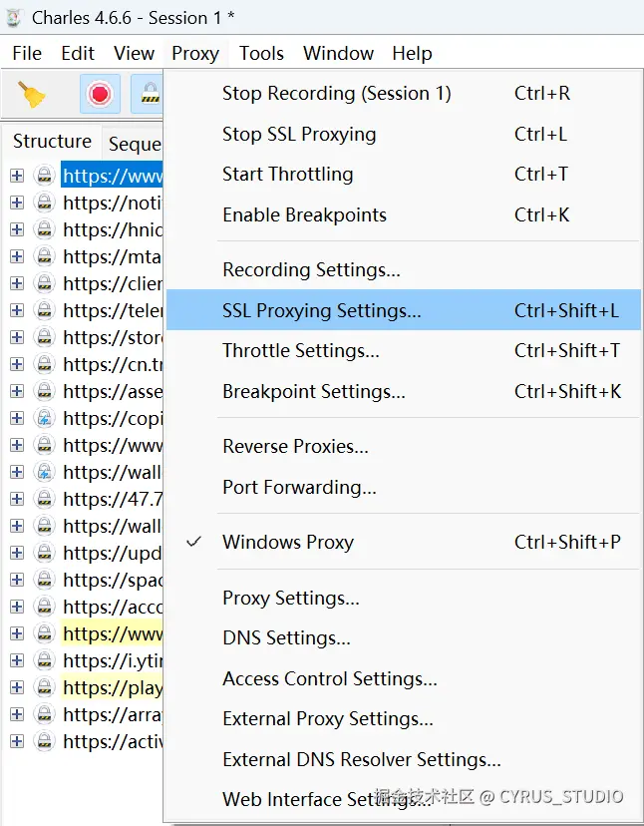Open Throttle Settings from the menu
This screenshot has width=644, height=826.
tap(300, 351)
